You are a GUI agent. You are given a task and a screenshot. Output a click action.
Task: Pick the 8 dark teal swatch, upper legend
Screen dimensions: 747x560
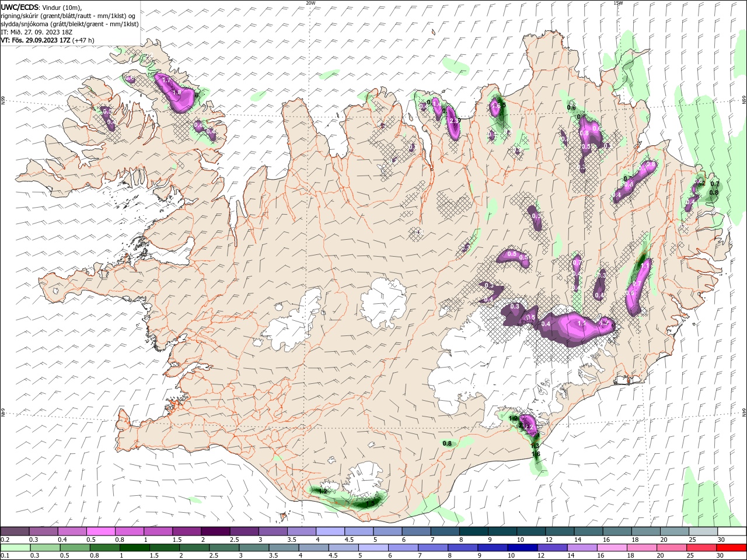tap(473, 531)
